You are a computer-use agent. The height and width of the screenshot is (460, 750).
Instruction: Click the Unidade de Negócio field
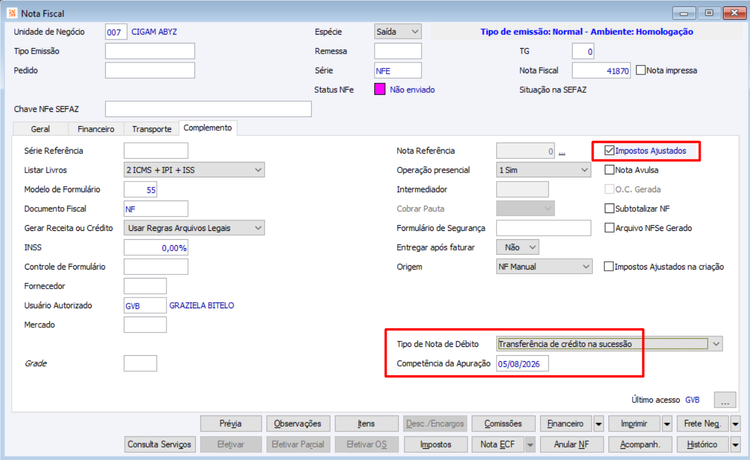(116, 32)
